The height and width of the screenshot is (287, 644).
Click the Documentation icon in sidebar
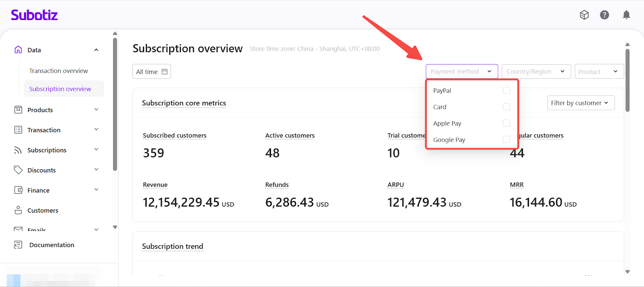[x=18, y=245]
